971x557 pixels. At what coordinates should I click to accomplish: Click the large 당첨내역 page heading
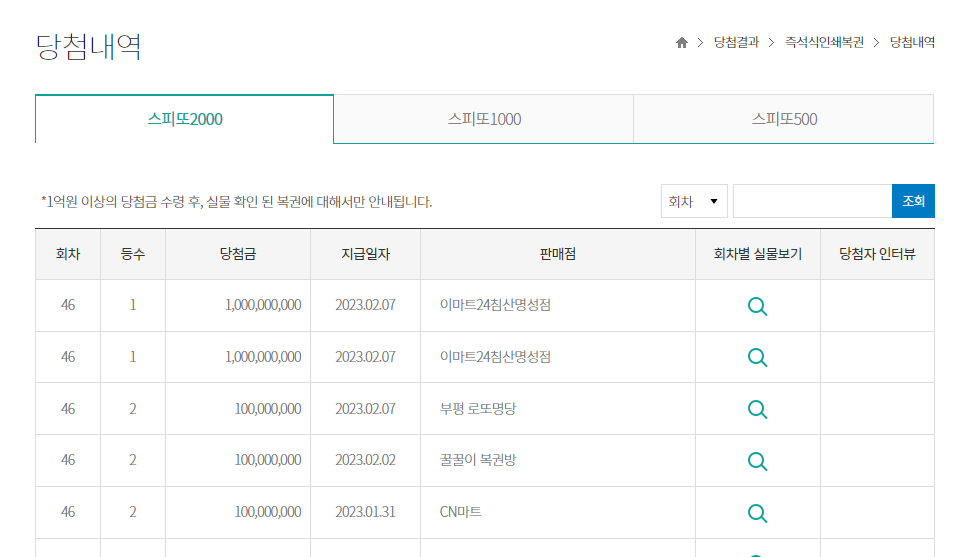89,46
